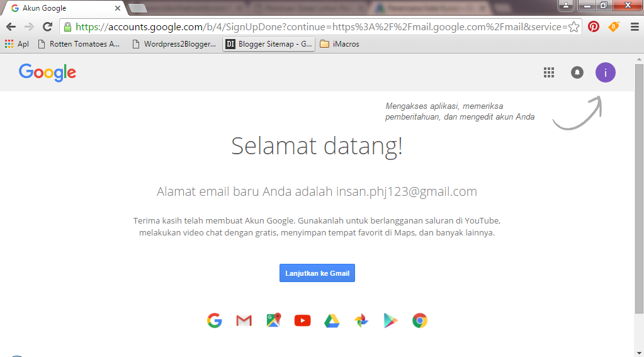Open Wordpress2Blogger bookmark
Image resolution: width=644 pixels, height=357 pixels.
pos(174,44)
